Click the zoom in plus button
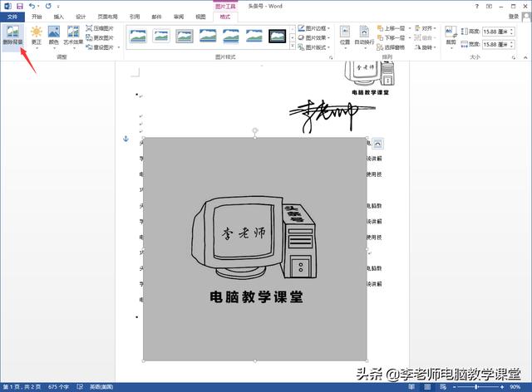 click(502, 387)
